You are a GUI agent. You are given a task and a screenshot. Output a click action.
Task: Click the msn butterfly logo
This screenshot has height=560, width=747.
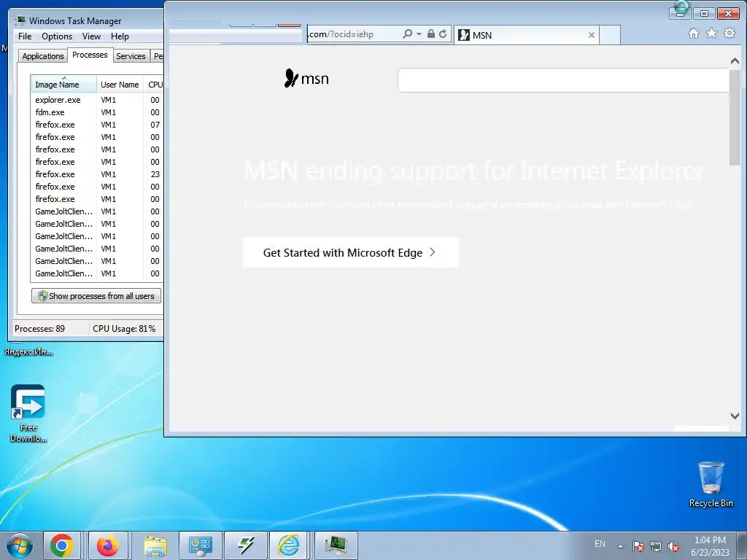click(x=306, y=78)
